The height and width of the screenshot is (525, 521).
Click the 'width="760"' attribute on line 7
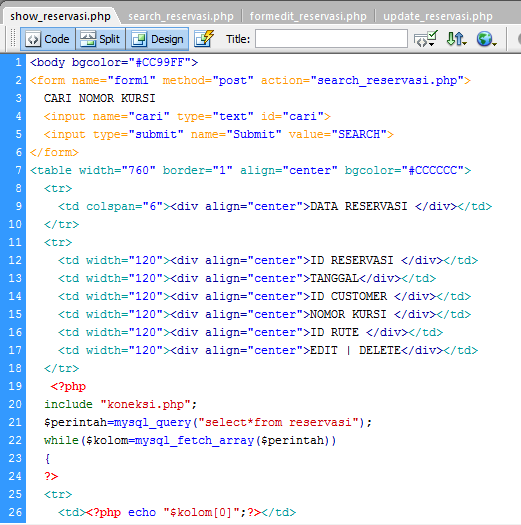click(x=117, y=170)
